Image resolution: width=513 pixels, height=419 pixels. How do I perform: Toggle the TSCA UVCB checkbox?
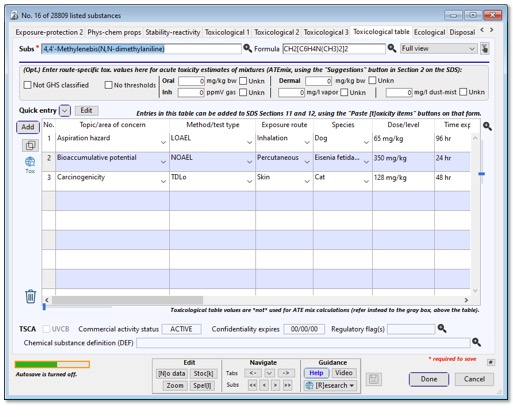(46, 329)
